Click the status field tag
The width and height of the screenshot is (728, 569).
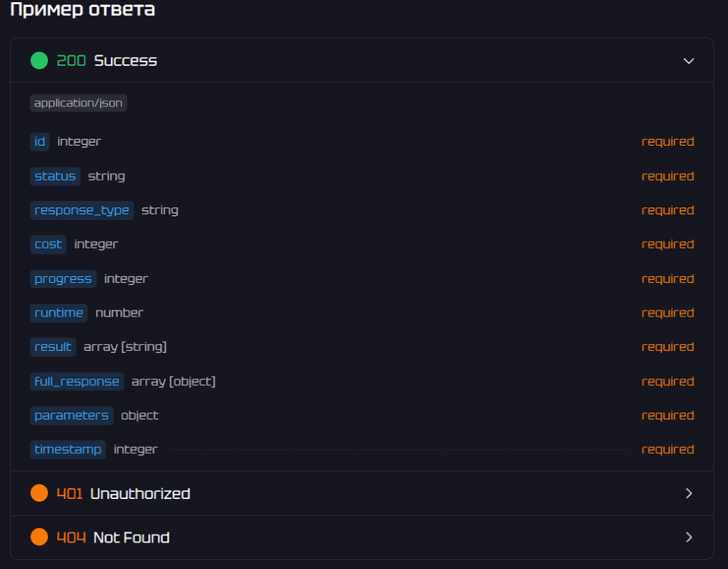pyautogui.click(x=55, y=176)
